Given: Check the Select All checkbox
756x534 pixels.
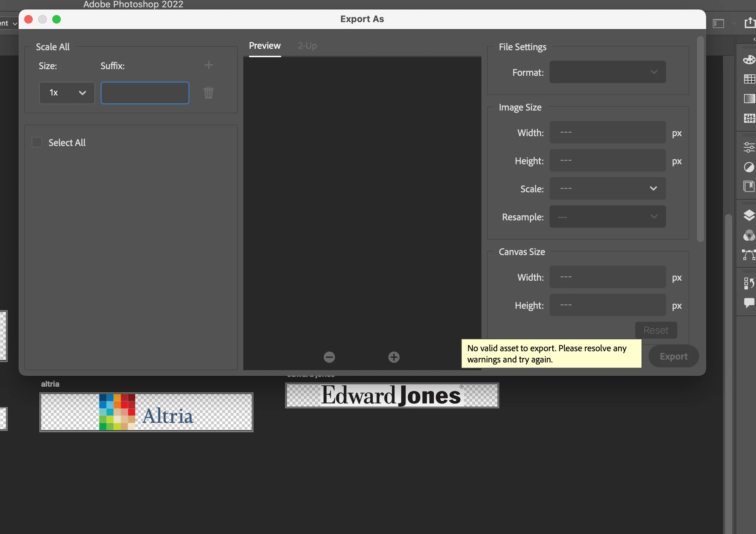Looking at the screenshot, I should point(37,142).
